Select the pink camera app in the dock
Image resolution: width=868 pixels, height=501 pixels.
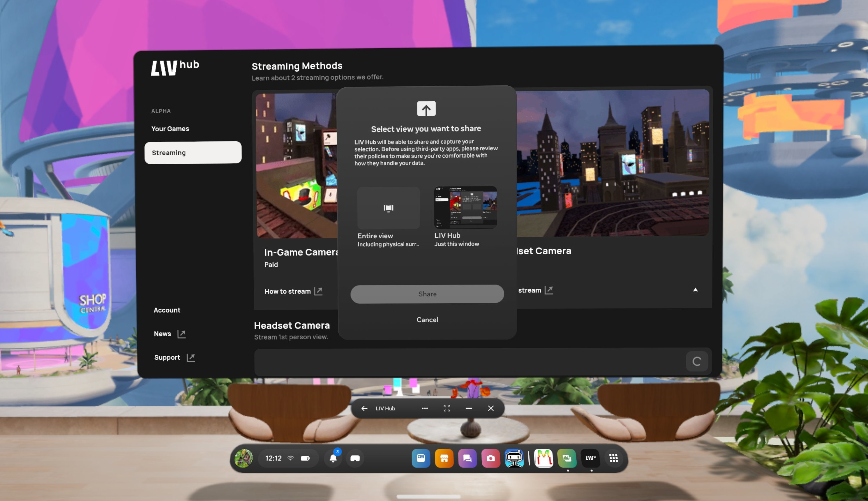pos(490,458)
